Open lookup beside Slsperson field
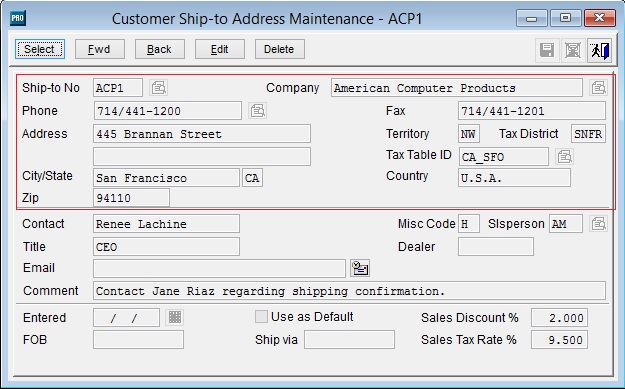Screen dimensions: 625x389 click(x=599, y=224)
